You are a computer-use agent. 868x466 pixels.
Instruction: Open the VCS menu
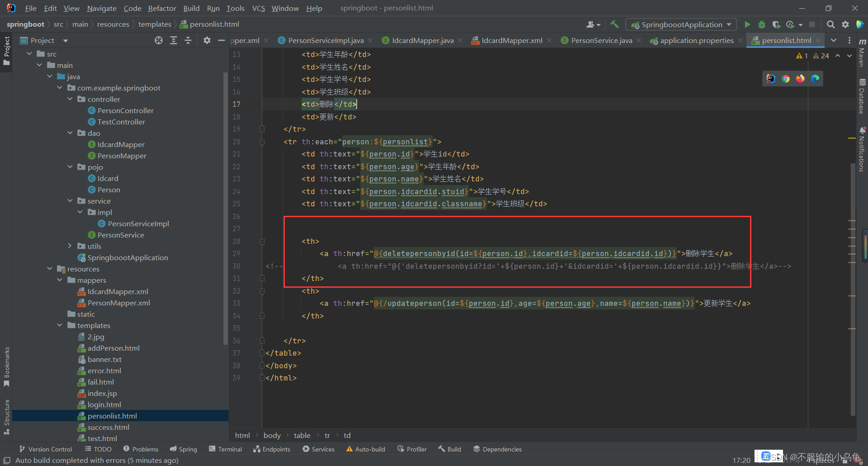(259, 8)
